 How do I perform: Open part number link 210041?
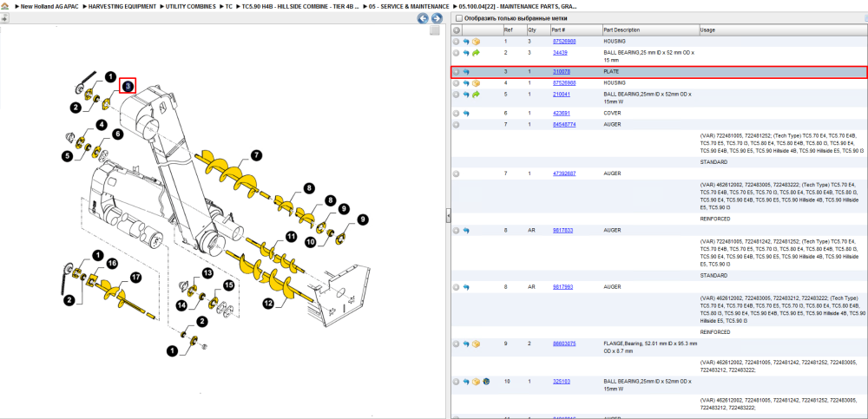(562, 94)
